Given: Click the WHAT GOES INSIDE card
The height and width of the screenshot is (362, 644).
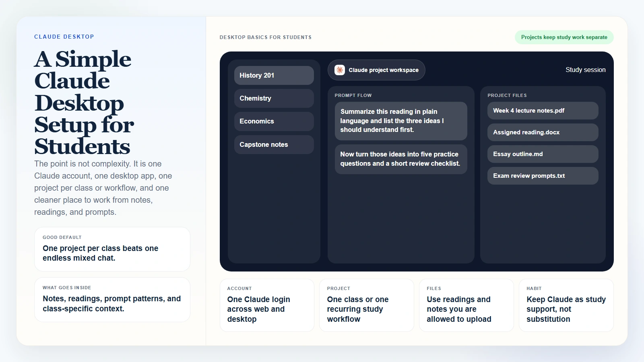Looking at the screenshot, I should [112, 300].
